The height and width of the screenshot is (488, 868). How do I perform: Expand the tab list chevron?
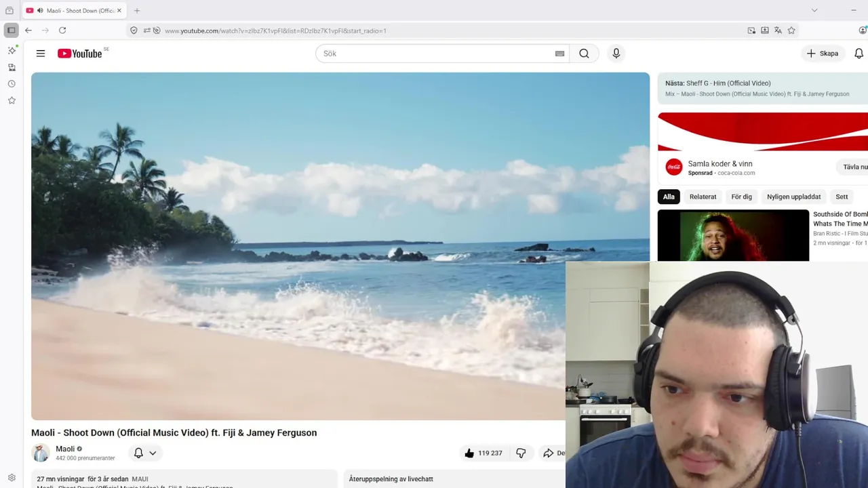814,10
